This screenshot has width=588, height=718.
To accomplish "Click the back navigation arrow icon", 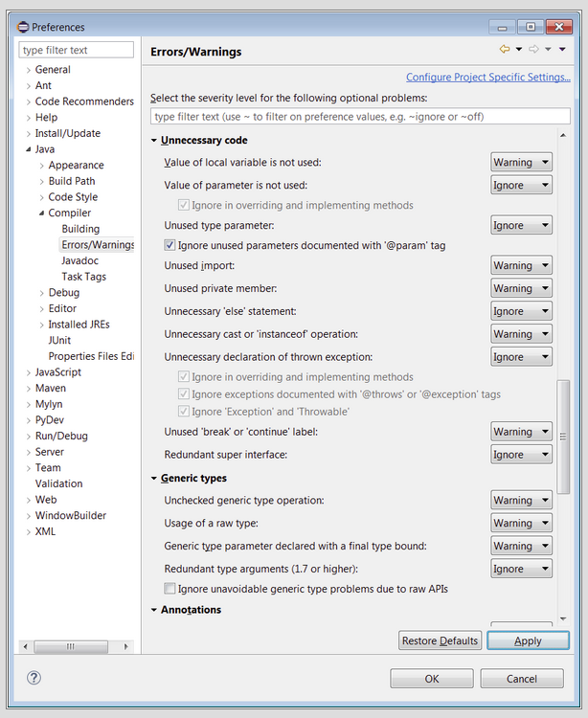I will tap(504, 50).
